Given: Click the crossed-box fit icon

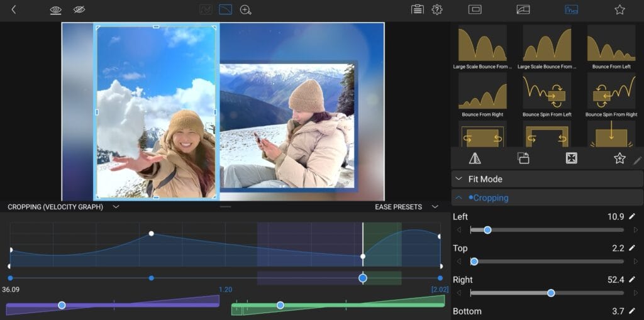Looking at the screenshot, I should pos(571,158).
